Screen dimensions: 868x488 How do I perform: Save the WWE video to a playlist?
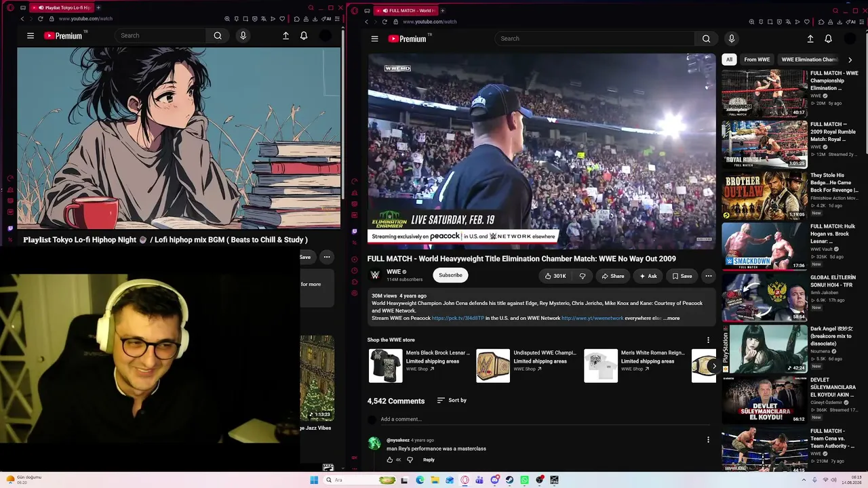coord(682,276)
